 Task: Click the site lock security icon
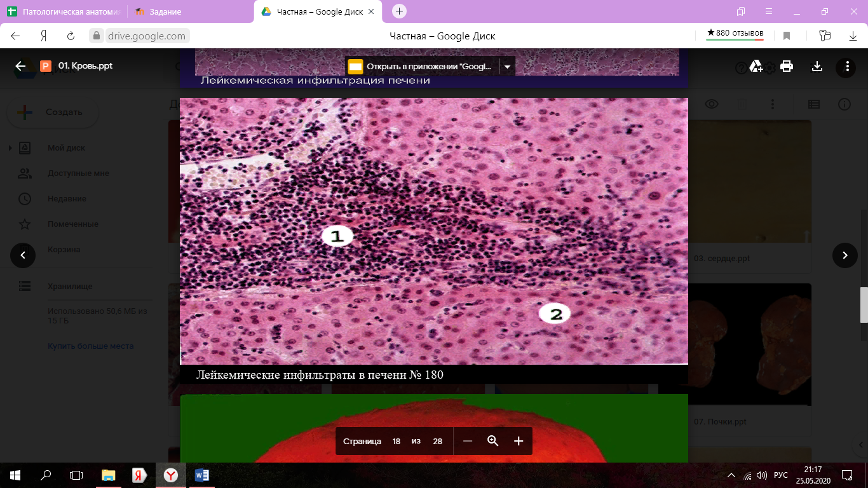coord(97,36)
